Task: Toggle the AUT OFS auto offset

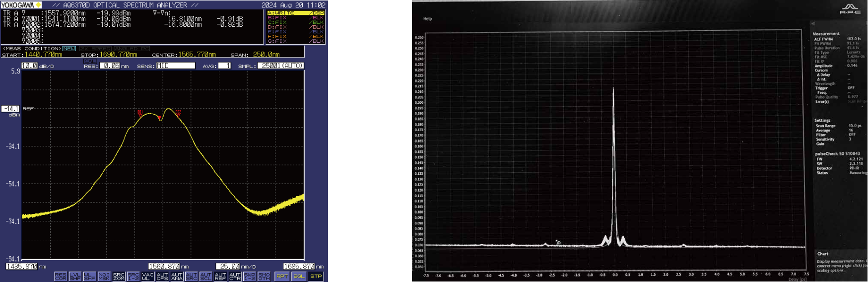Action: (162, 276)
